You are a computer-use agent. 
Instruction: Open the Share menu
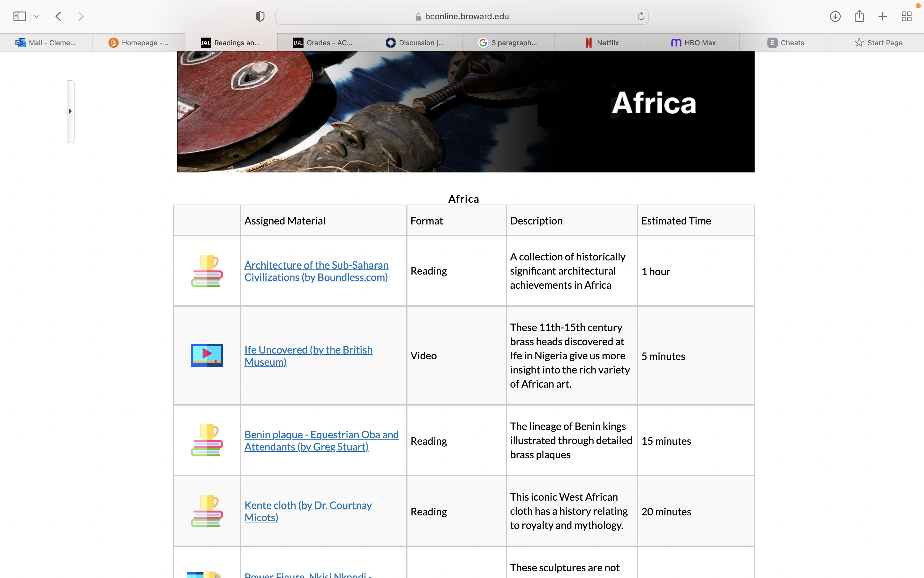(859, 16)
